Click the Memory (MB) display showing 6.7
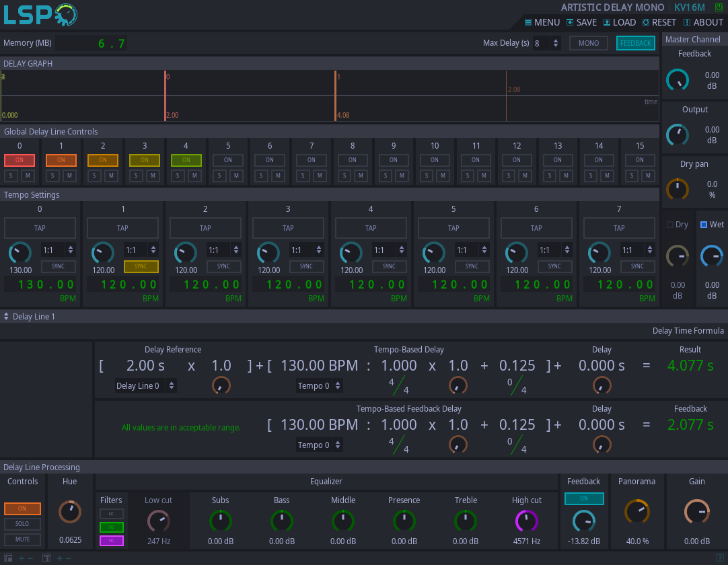 pyautogui.click(x=92, y=44)
